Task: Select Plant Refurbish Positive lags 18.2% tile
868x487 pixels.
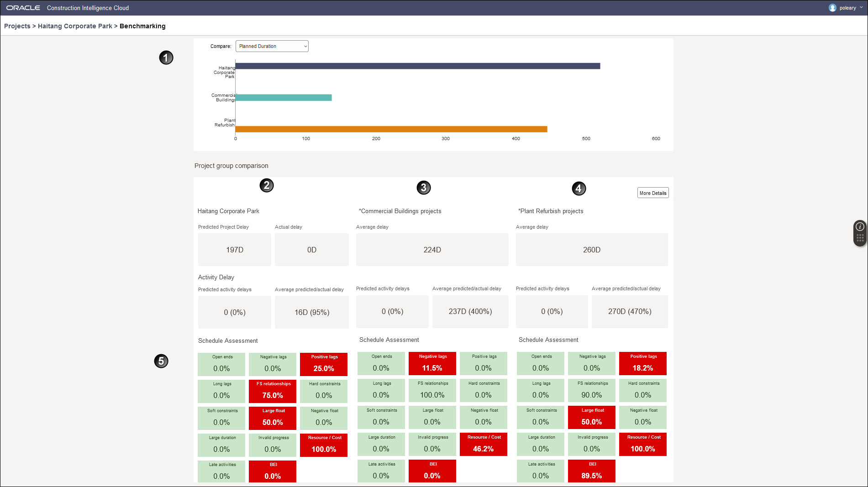Action: pyautogui.click(x=642, y=364)
